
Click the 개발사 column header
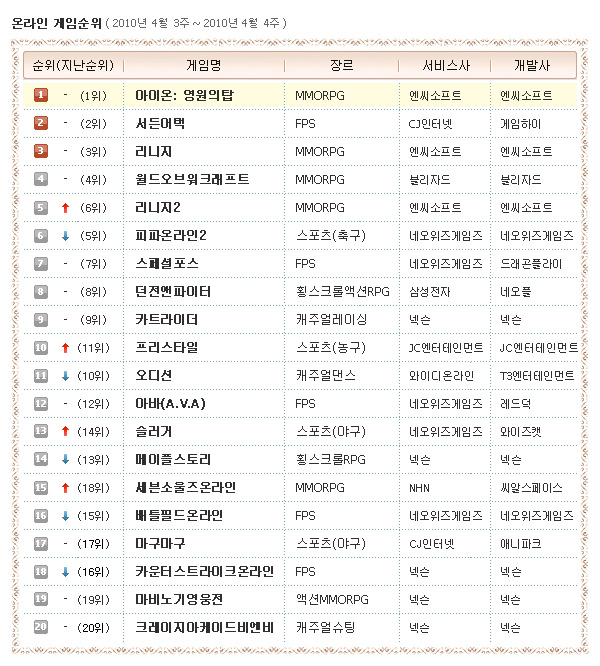(536, 65)
